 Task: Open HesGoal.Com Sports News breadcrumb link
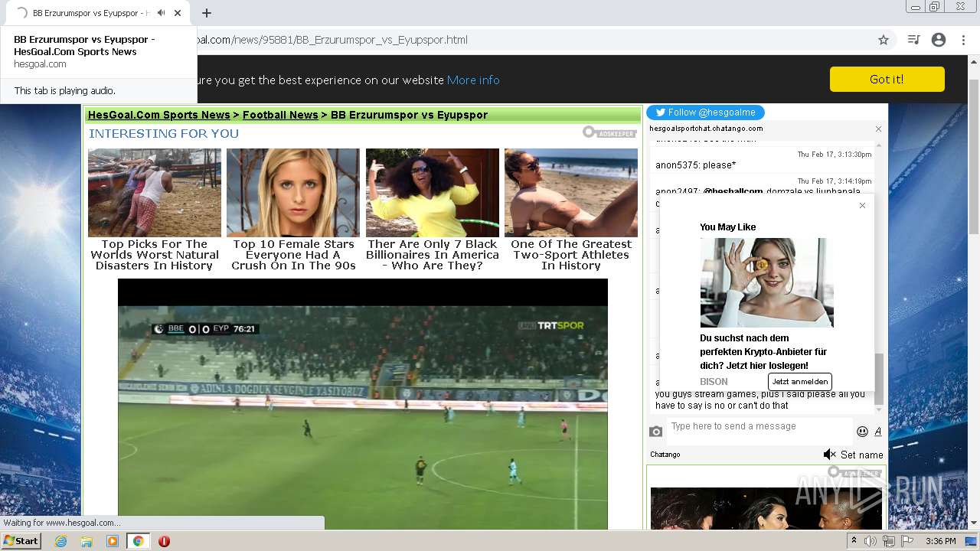tap(159, 115)
